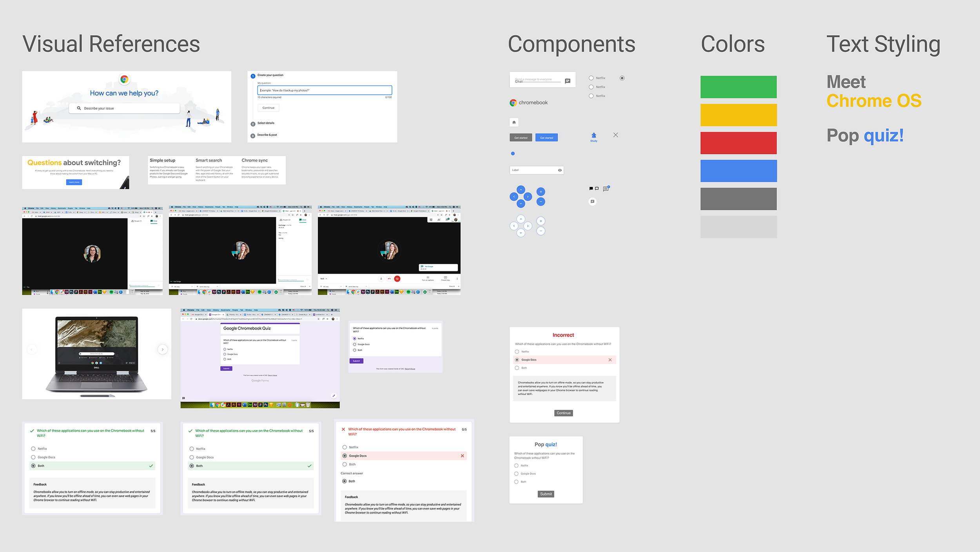Viewport: 980px width, 552px height.
Task: Select the selected radio button beside Netflix options
Action: (622, 78)
